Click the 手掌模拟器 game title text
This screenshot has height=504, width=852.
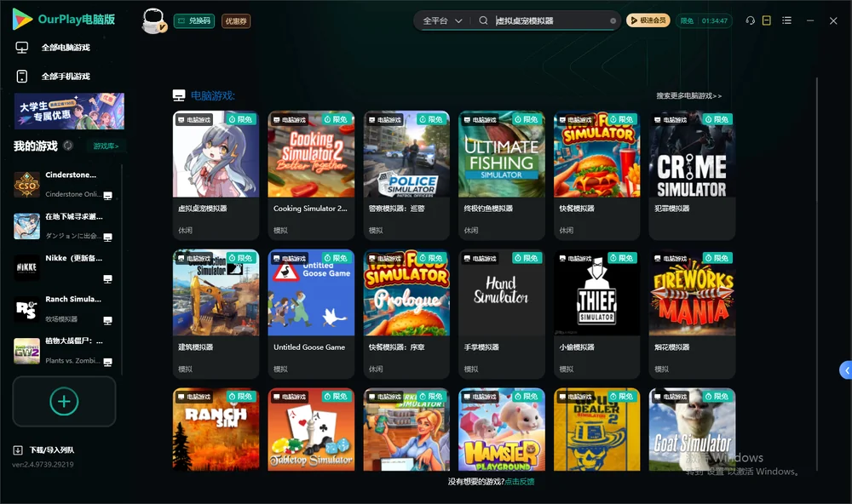pyautogui.click(x=481, y=347)
